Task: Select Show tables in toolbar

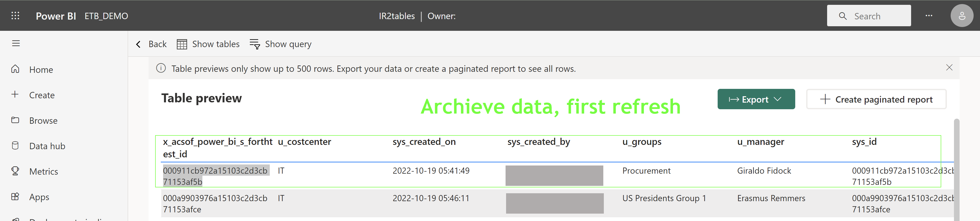Action: tap(208, 44)
